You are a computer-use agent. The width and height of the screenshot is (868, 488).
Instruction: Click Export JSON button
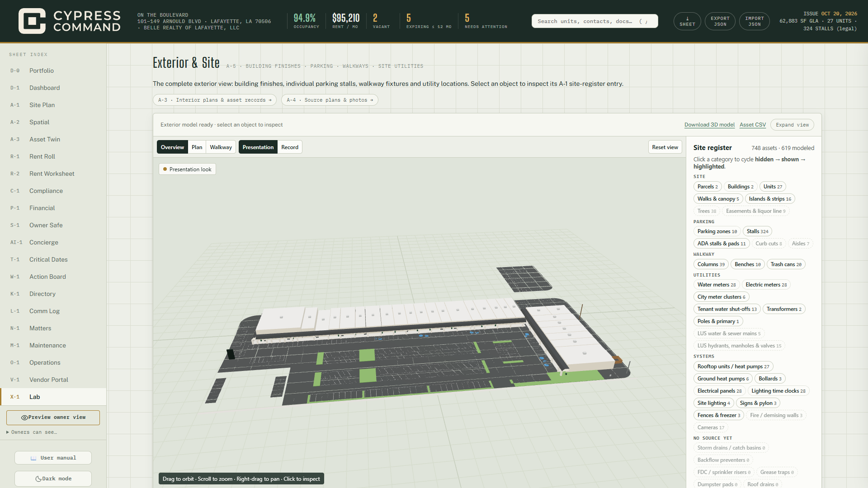click(x=720, y=21)
